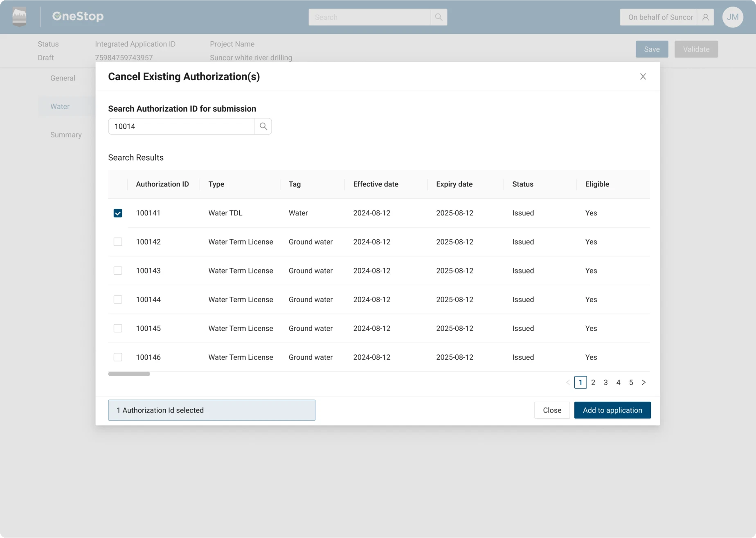Viewport: 756px width, 538px height.
Task: Click authorization ID 100146 text
Action: coord(148,357)
